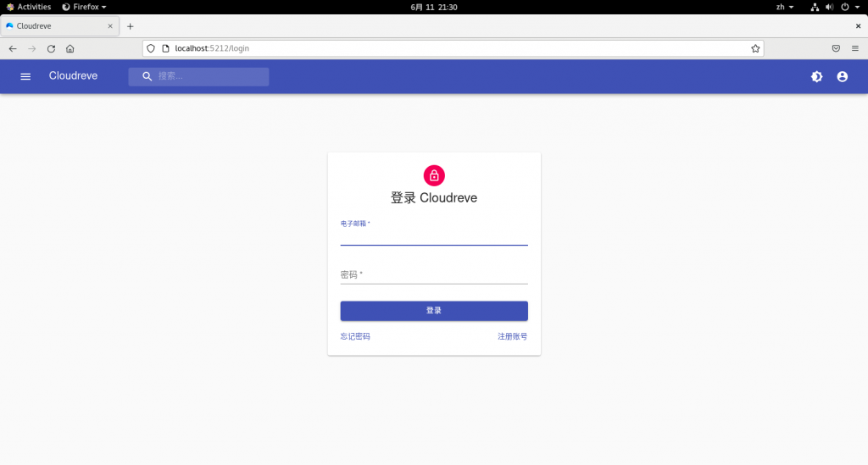The width and height of the screenshot is (868, 465).
Task: Bookmark this page with star icon
Action: [755, 48]
